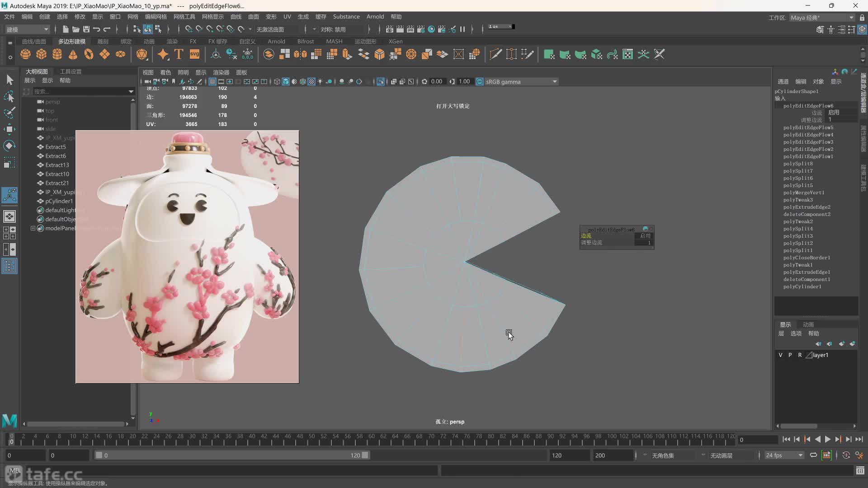Viewport: 868px width, 488px height.
Task: Create a polygon disc from the shelf
Action: coord(120,55)
